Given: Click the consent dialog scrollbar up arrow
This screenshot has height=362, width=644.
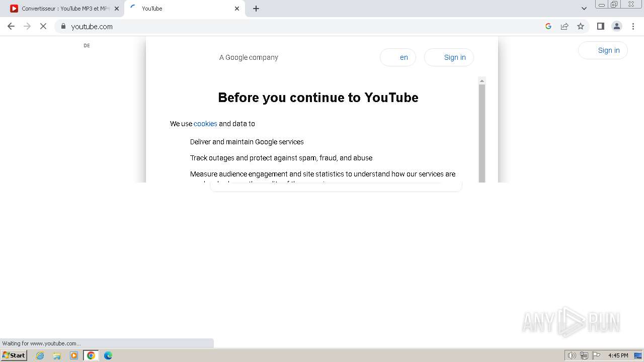Looking at the screenshot, I should [482, 81].
